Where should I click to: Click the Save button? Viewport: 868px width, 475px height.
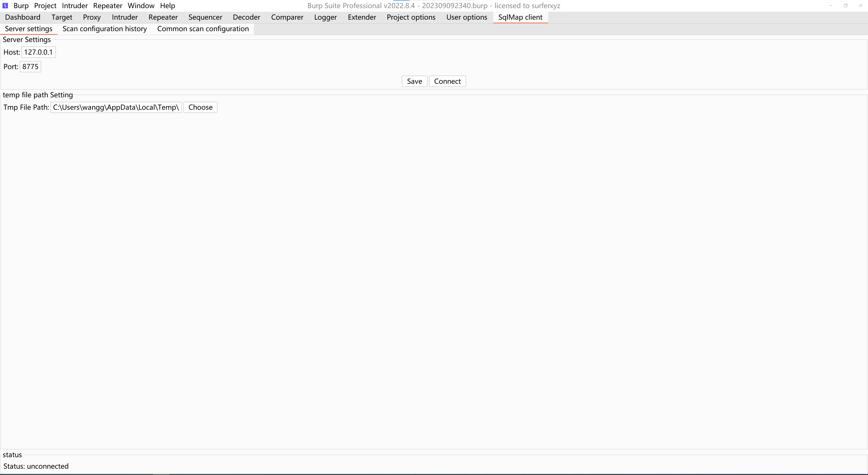414,81
